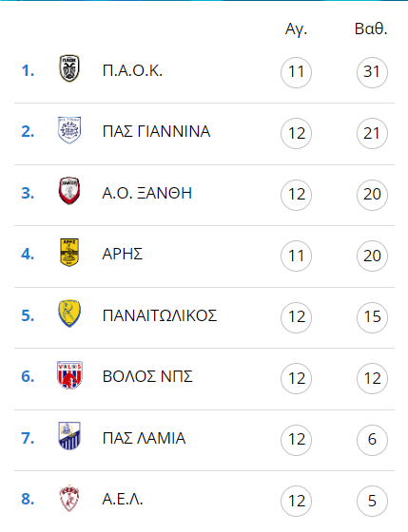Click the ΠΑΣ ΓΙΑΝΝΙΝΑ team crest
The image size is (408, 532).
[x=69, y=130]
